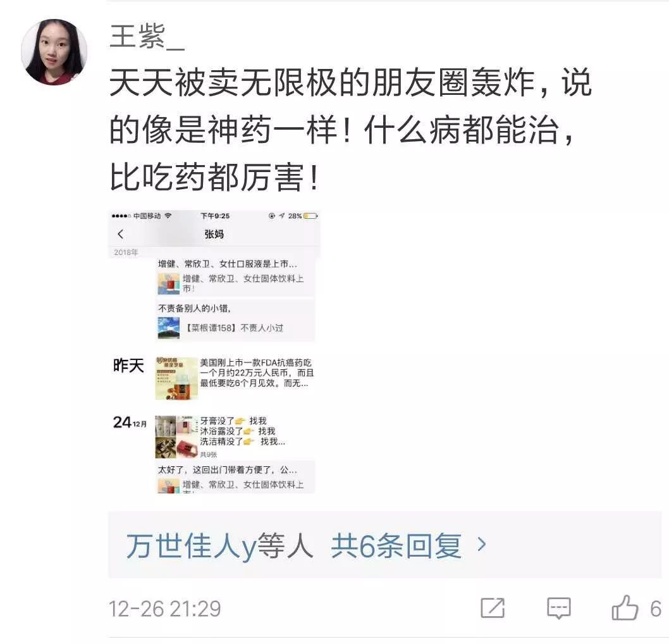669x644 pixels.
Task: Tap the 张妈 title in header
Action: [x=214, y=234]
